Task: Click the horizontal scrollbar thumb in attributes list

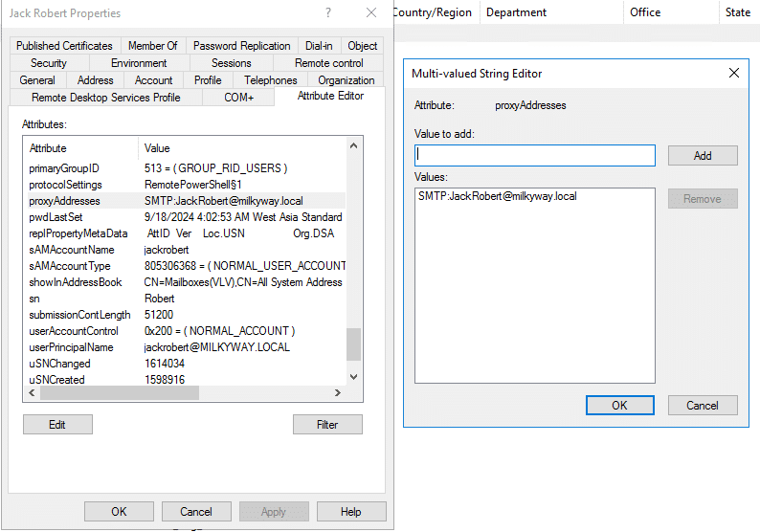Action: [x=120, y=393]
